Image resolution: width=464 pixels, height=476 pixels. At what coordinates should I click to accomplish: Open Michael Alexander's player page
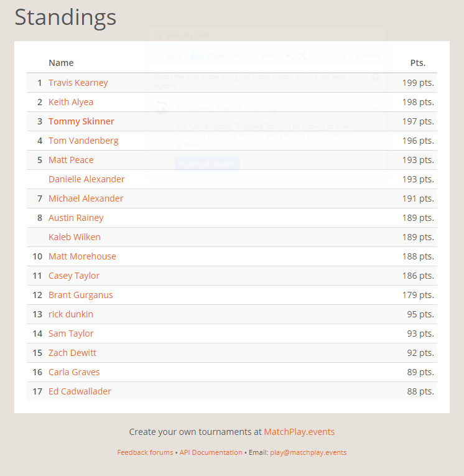pos(86,198)
